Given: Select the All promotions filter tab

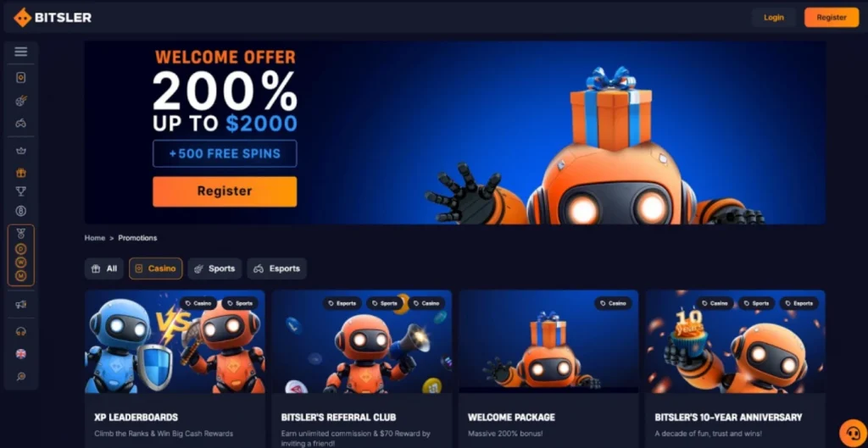Looking at the screenshot, I should click(104, 268).
